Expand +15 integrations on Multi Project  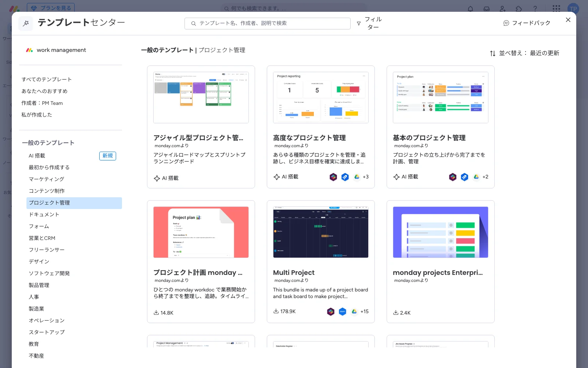365,312
